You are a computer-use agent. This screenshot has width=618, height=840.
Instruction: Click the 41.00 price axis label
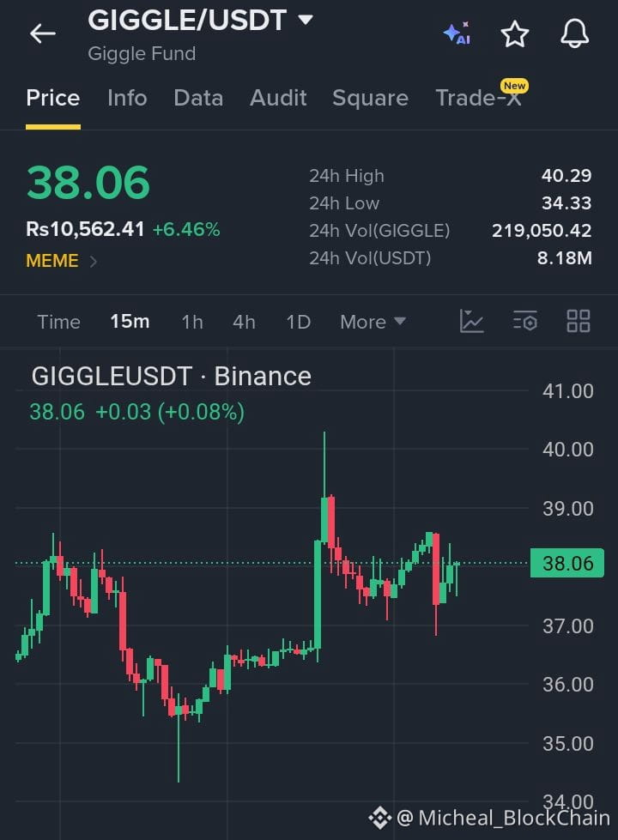[x=567, y=391]
